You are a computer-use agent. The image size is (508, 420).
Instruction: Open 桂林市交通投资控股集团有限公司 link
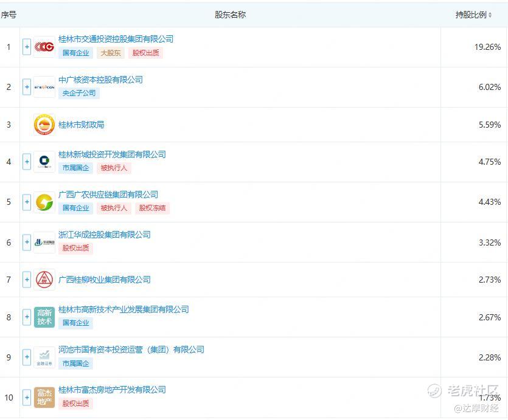coord(116,39)
